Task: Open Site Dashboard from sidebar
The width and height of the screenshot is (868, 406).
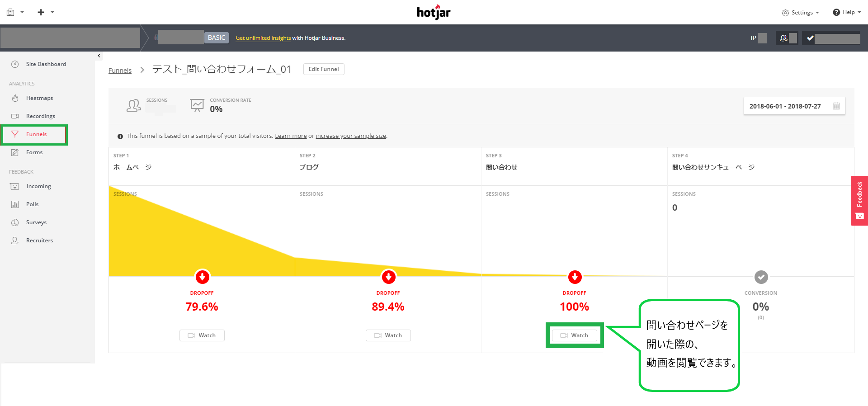Action: pos(46,64)
